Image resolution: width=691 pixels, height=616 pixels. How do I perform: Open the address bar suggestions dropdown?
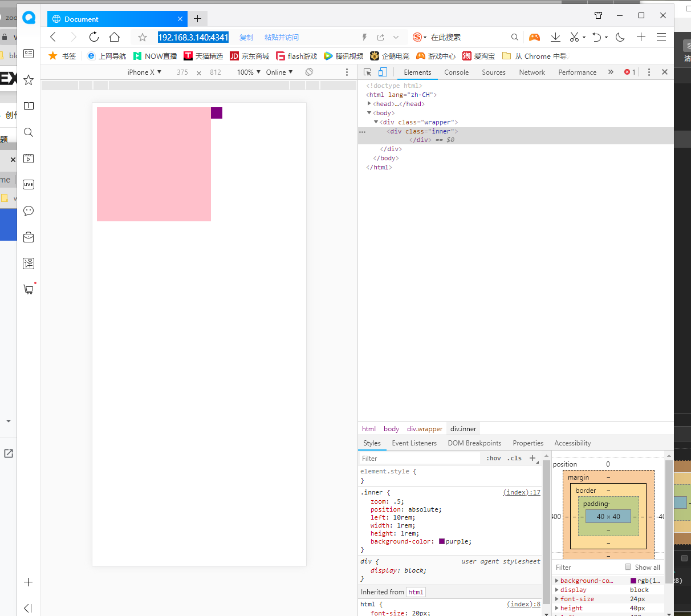click(396, 37)
